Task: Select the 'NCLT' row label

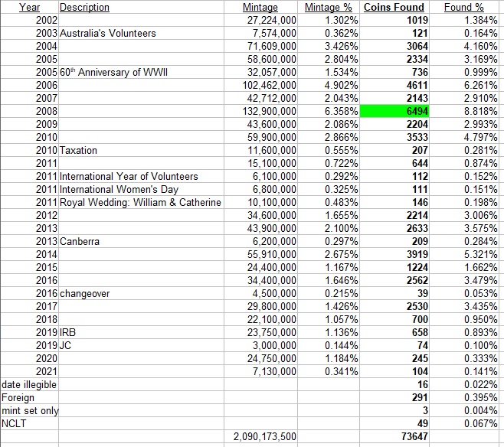Action: pyautogui.click(x=30, y=423)
